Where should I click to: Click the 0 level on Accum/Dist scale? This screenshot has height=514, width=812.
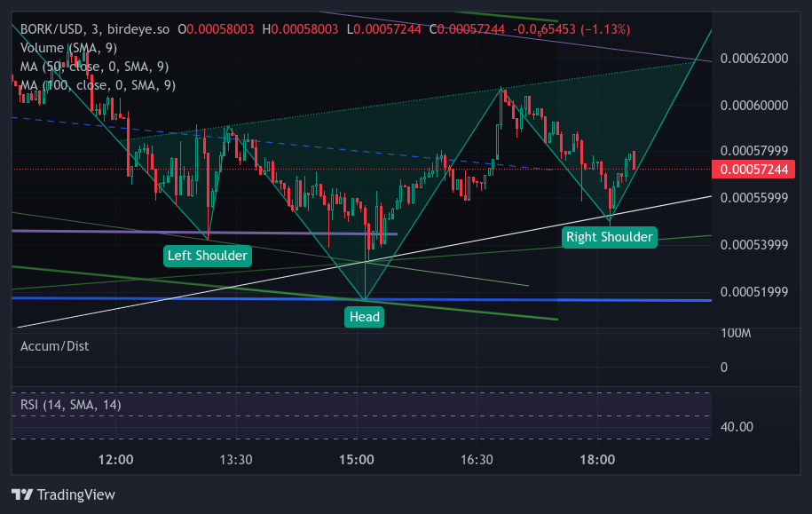point(724,368)
